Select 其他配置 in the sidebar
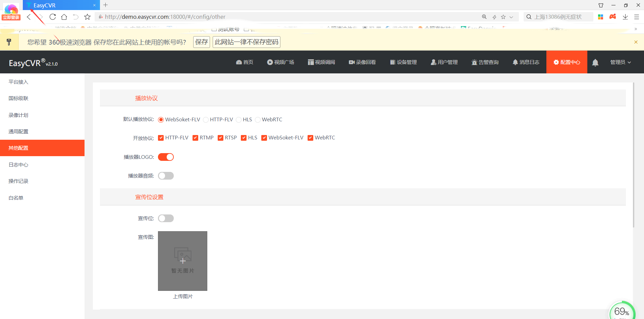Image resolution: width=644 pixels, height=319 pixels. click(x=42, y=148)
